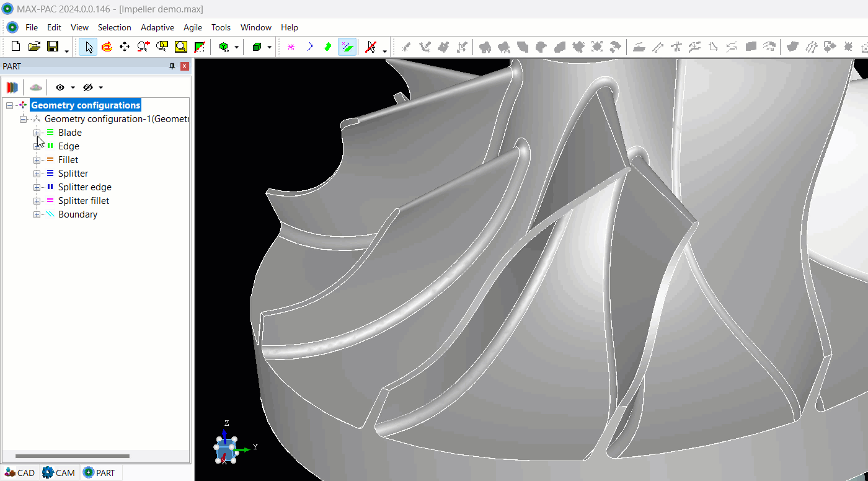This screenshot has width=868, height=481.
Task: Open the green solid cube shading dropdown arrow
Action: [x=270, y=48]
